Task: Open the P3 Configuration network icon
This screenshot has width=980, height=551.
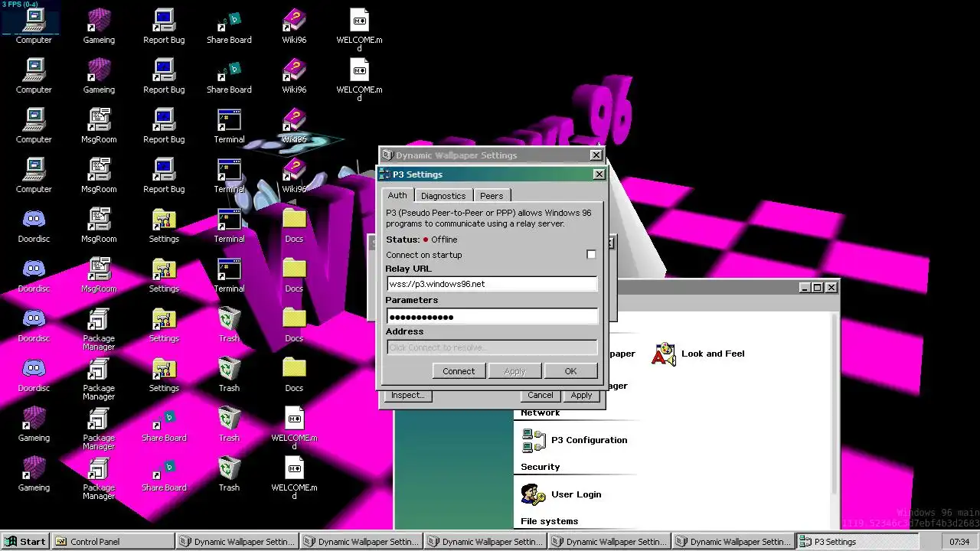Action: coord(534,440)
